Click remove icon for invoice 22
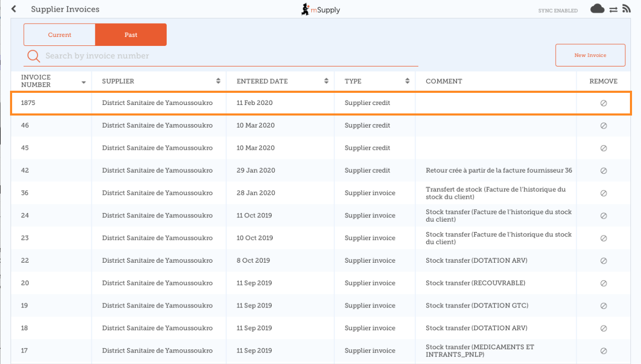Screen dimensions: 641x364 pyautogui.click(x=604, y=261)
